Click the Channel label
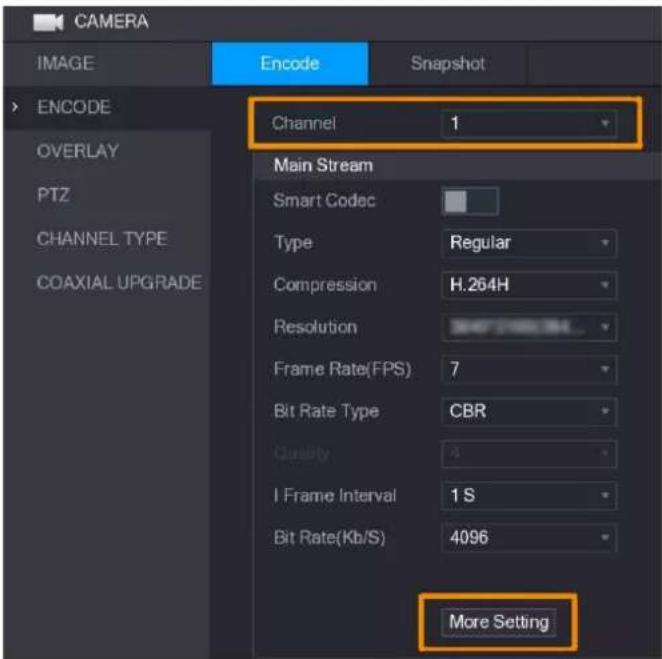 [304, 123]
